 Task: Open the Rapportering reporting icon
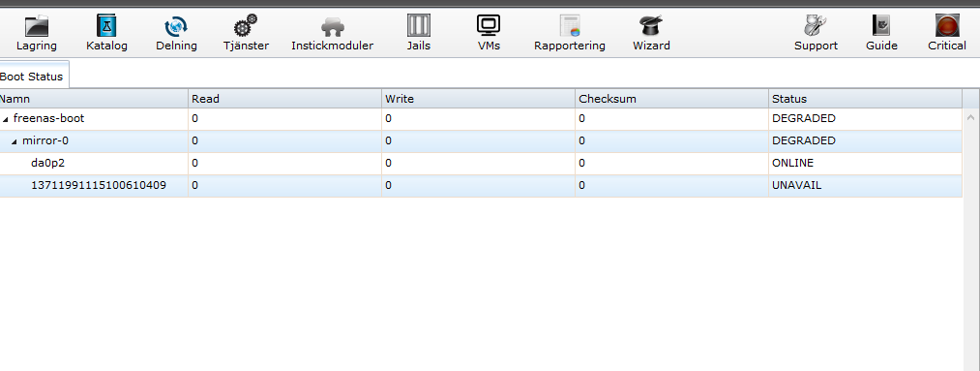[x=570, y=25]
